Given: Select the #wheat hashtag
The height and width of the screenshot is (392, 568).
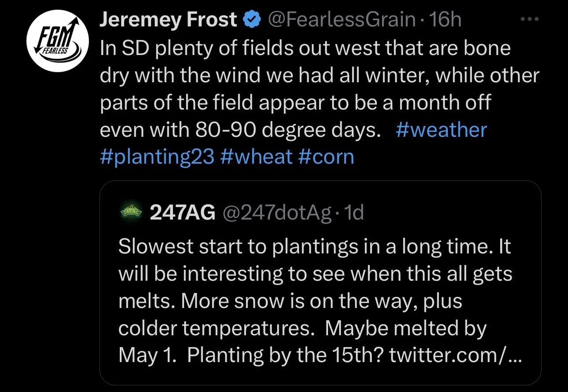Looking at the screenshot, I should pyautogui.click(x=256, y=157).
